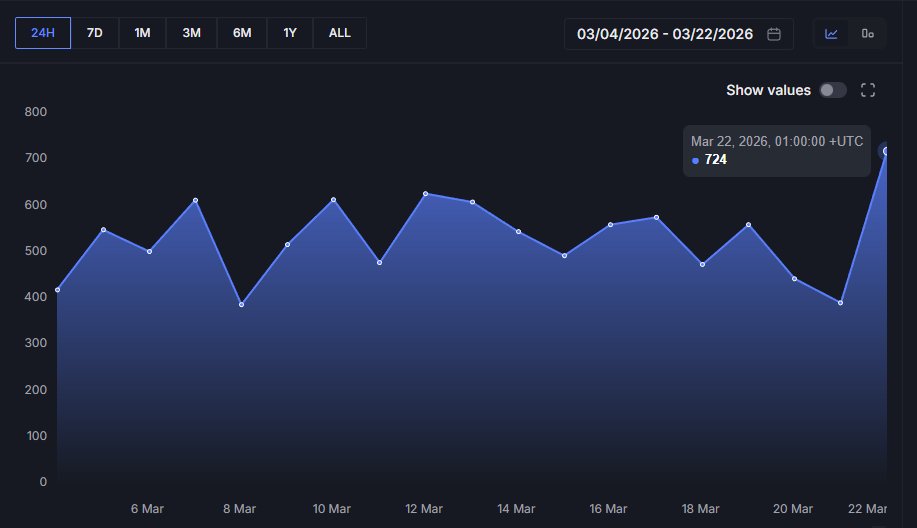Click the tooltip value 724

[716, 160]
